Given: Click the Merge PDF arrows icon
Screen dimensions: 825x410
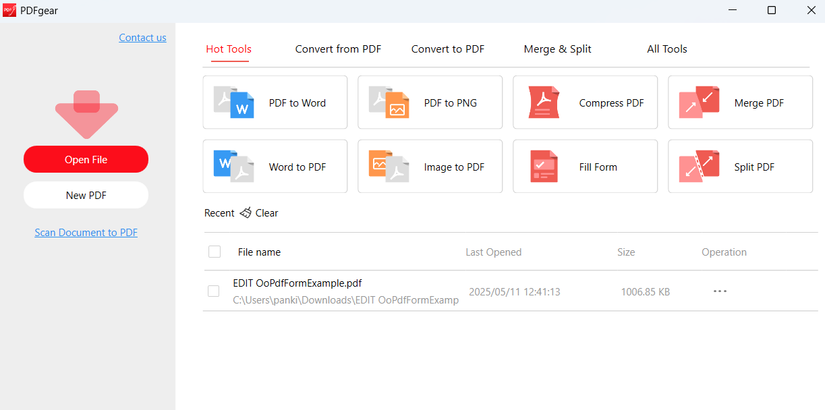Looking at the screenshot, I should [x=699, y=102].
